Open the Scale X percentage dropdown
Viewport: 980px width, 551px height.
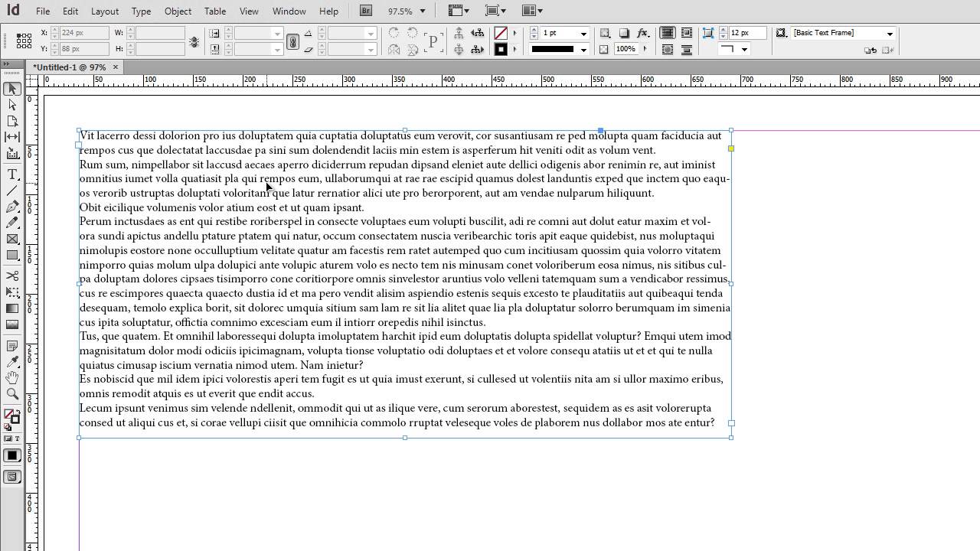click(x=277, y=34)
